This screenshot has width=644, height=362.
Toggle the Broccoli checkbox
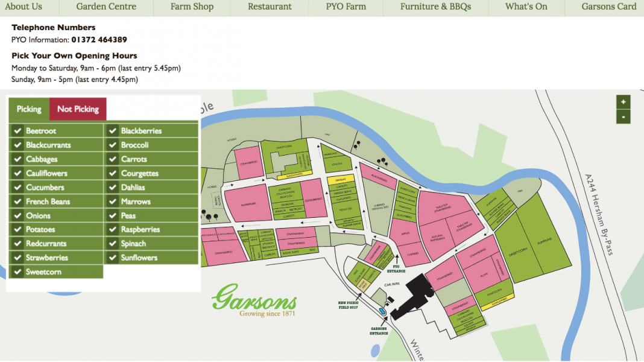[x=113, y=145]
